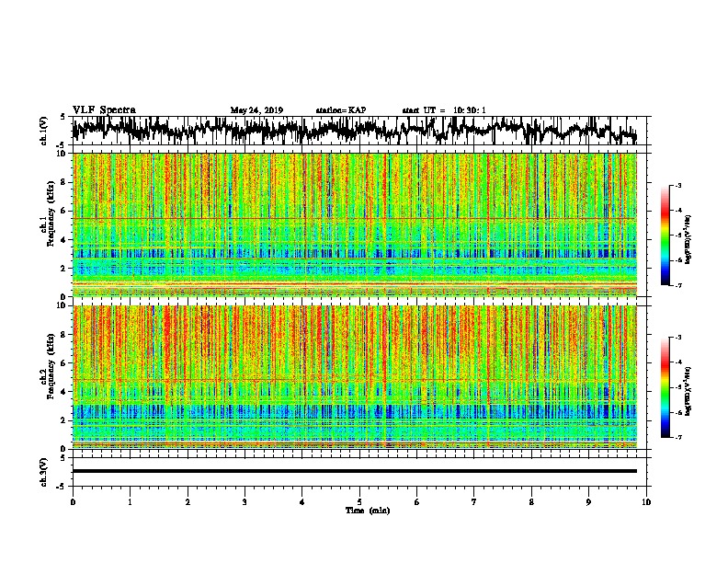728x563 pixels.
Task: Click the '-7' label on ch.1 color bar
Action: (678, 285)
